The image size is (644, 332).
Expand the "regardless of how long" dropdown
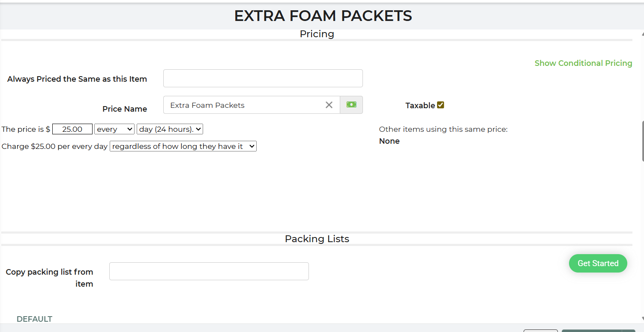point(183,146)
